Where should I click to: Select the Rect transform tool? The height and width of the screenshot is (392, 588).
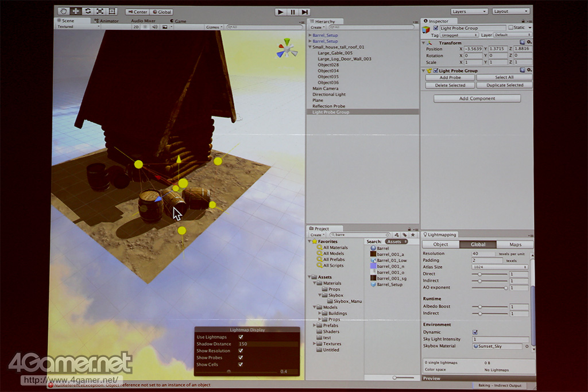point(112,11)
